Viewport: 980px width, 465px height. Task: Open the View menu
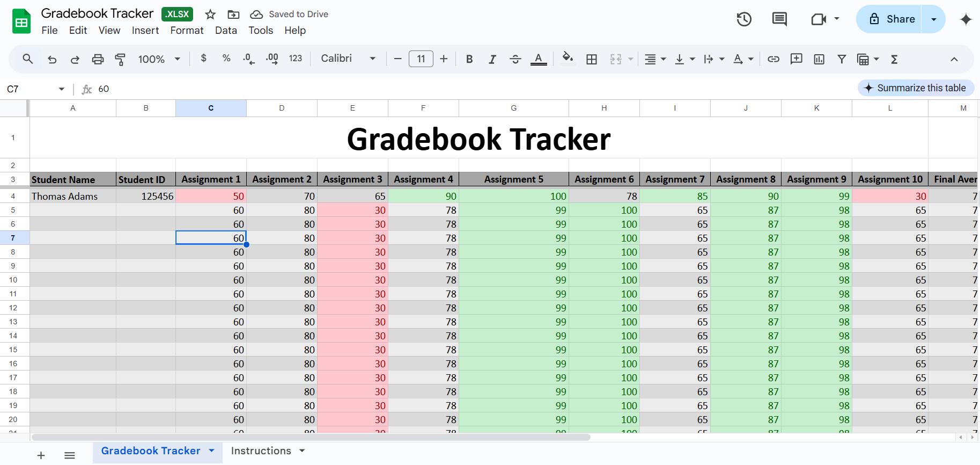109,31
